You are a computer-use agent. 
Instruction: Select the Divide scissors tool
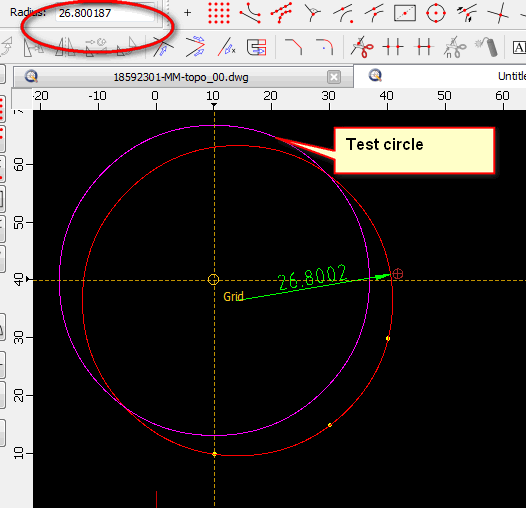[362, 46]
